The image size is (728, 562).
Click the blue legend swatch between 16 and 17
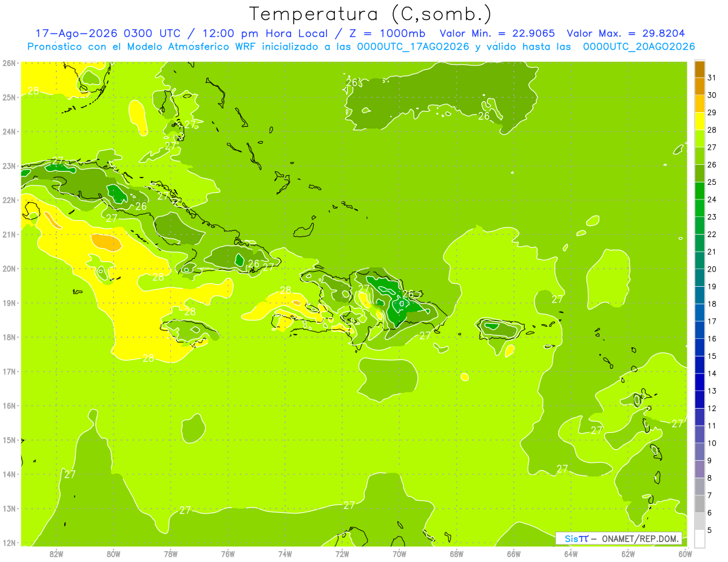tap(699, 330)
